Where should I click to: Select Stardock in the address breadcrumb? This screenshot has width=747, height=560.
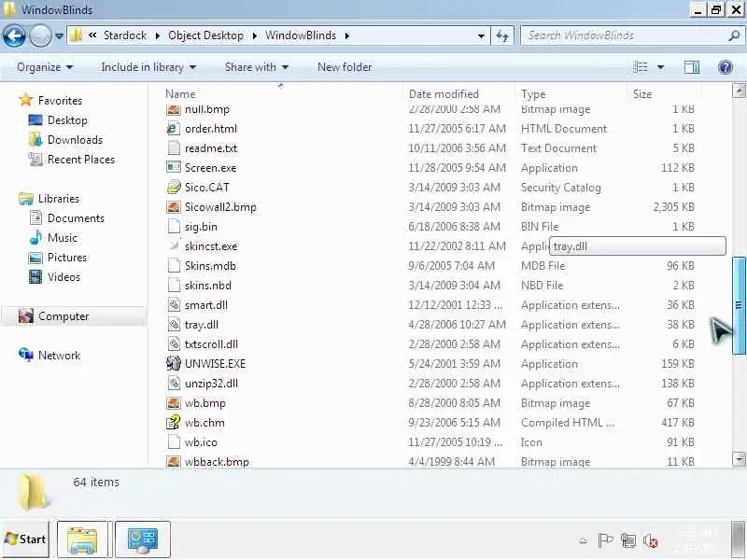(x=125, y=35)
